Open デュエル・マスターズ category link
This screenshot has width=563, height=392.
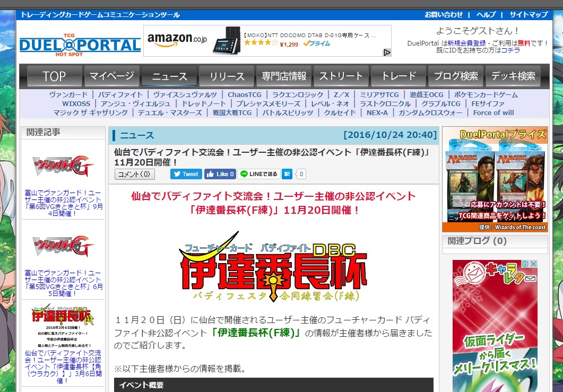pos(170,112)
